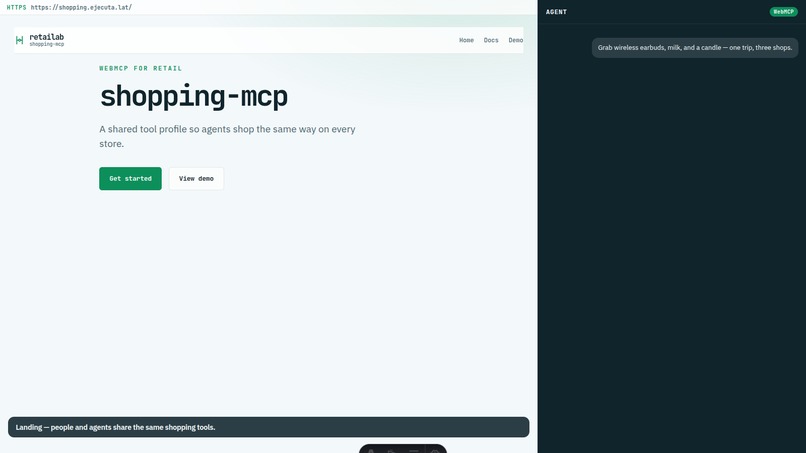
Task: Click the WEBMCP FOR RETAIL label
Action: (x=141, y=68)
